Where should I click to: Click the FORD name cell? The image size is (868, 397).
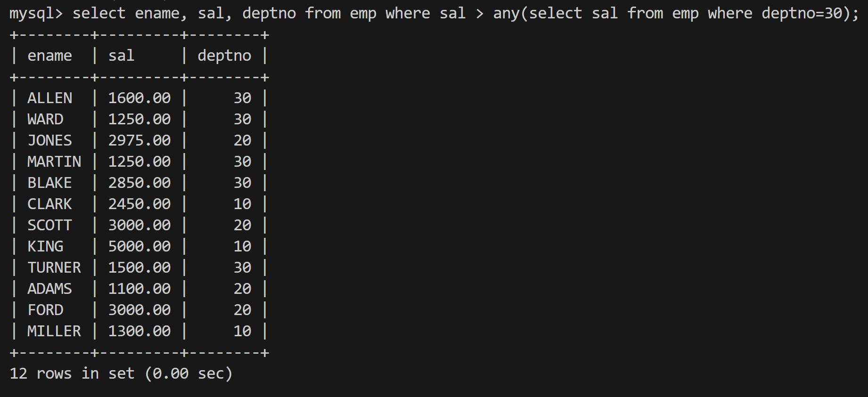45,310
